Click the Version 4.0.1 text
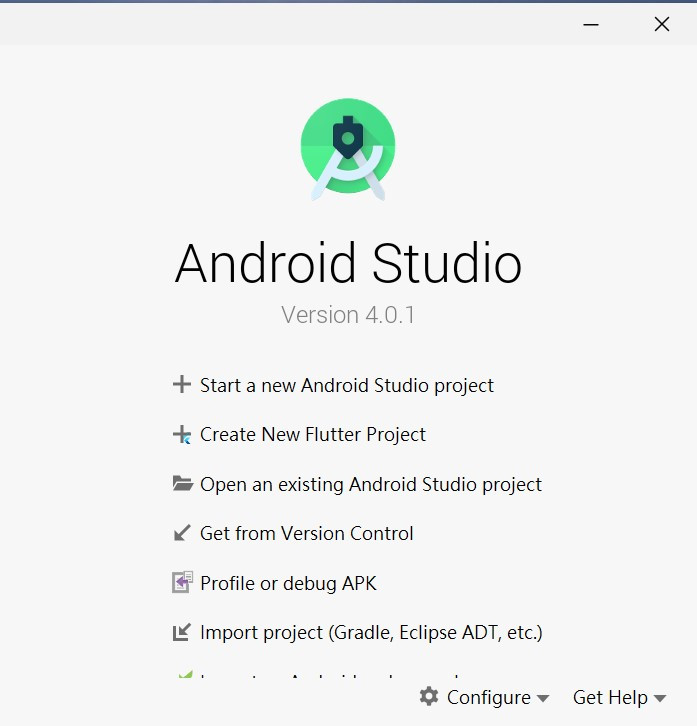 [x=348, y=315]
